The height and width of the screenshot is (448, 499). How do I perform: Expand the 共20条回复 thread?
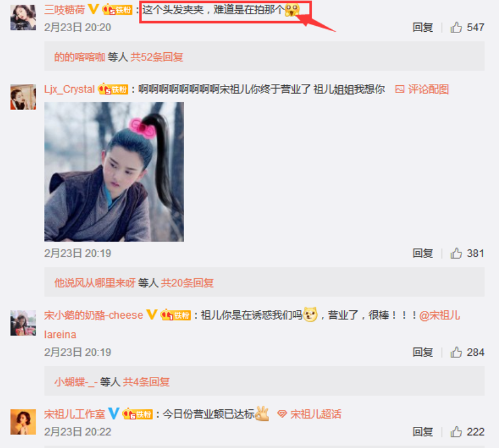point(187,283)
